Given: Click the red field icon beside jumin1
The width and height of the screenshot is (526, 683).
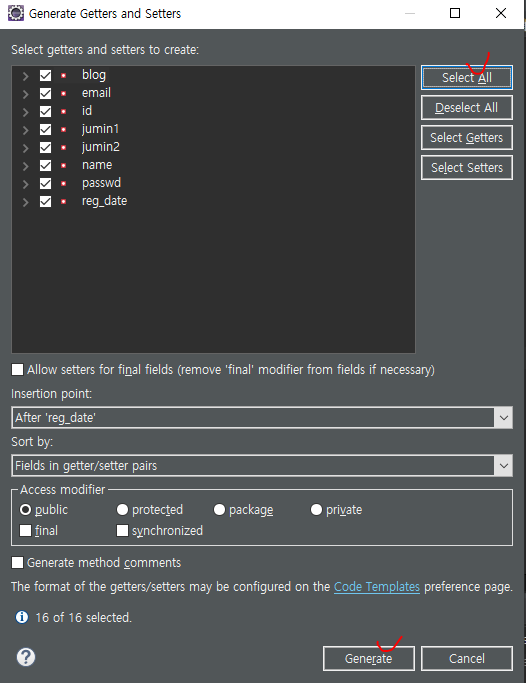Looking at the screenshot, I should 64,130.
